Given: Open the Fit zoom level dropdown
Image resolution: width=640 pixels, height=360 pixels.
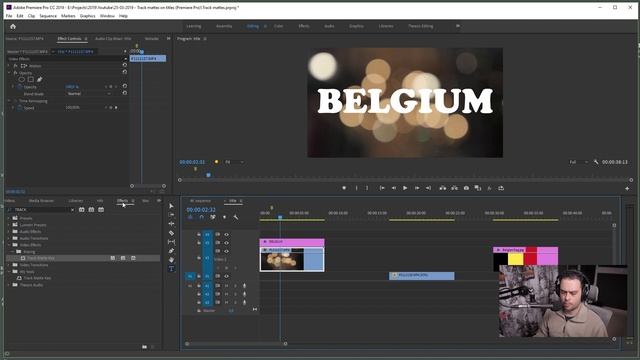Looking at the screenshot, I should tap(234, 162).
